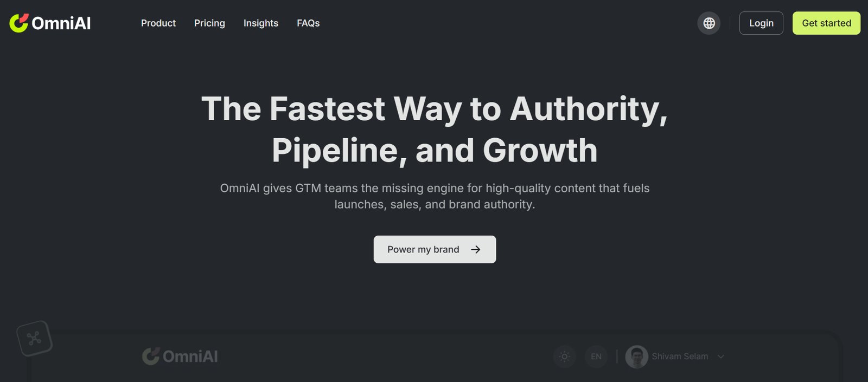The image size is (868, 382).
Task: Open the Shivam Selam account menu
Action: [x=680, y=357]
